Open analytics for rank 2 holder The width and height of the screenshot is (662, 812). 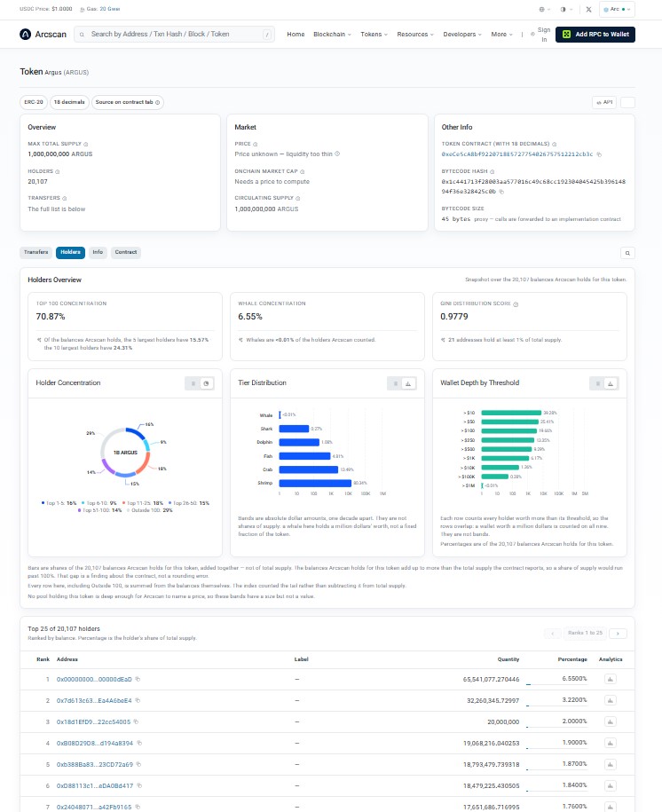point(611,700)
